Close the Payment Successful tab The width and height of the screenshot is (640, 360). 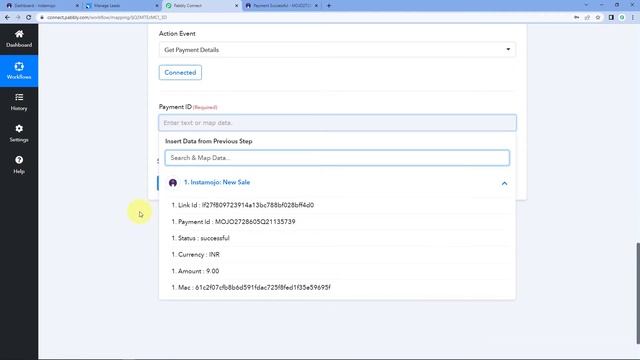316,6
